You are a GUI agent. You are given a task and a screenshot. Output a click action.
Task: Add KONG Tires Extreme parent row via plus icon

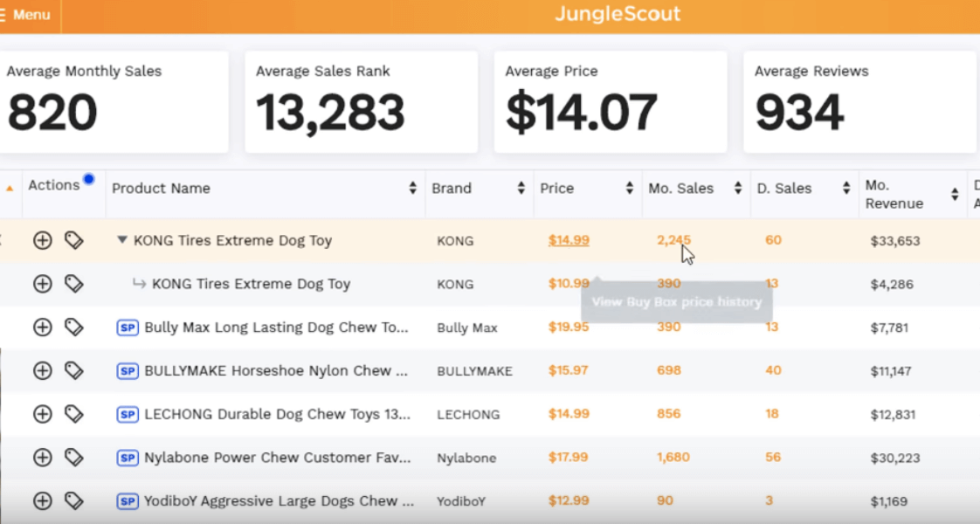43,240
